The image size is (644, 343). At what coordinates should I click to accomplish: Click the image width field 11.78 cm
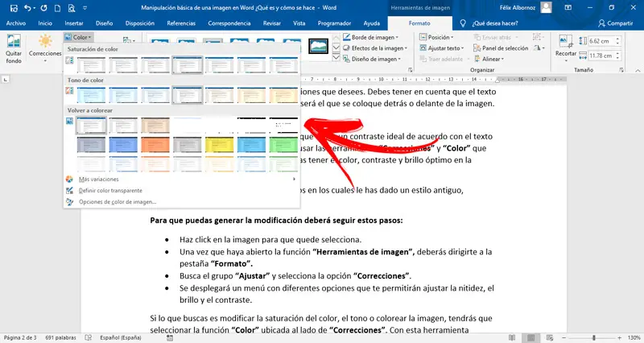click(x=601, y=56)
